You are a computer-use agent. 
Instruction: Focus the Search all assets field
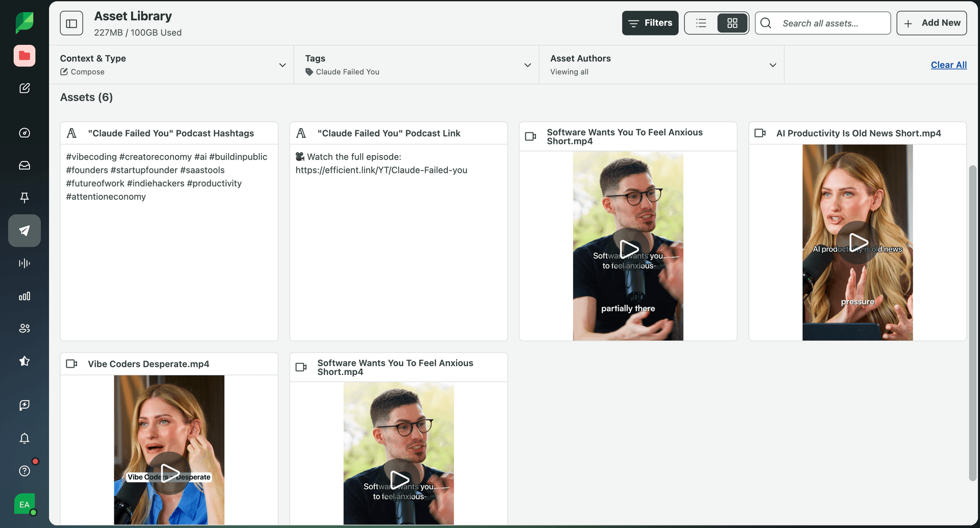[x=823, y=23]
